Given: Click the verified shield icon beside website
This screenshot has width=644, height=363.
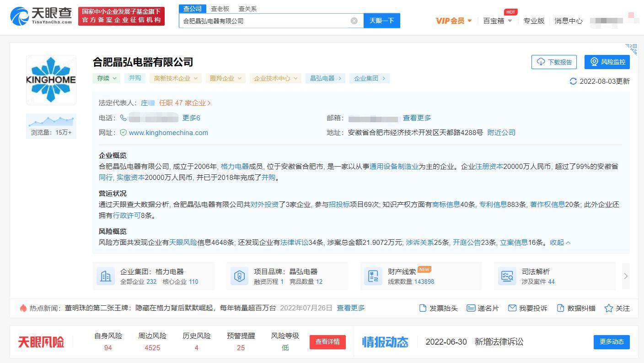Looking at the screenshot, I should tap(123, 132).
